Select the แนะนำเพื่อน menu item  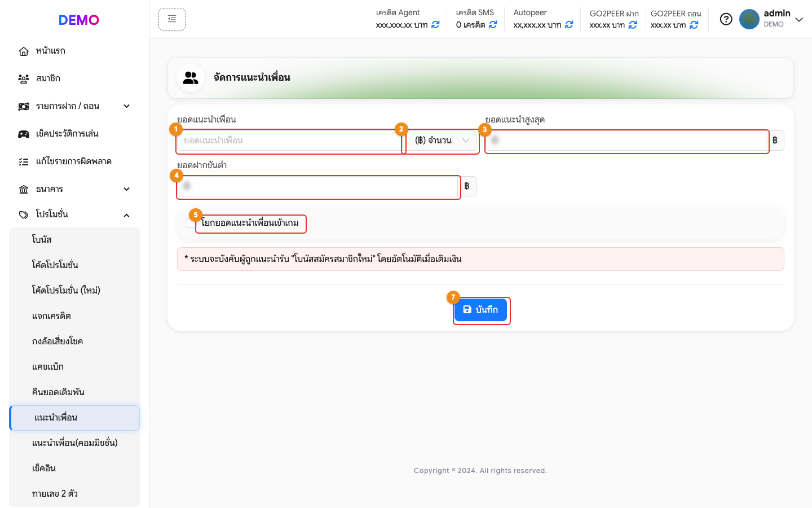(x=74, y=418)
